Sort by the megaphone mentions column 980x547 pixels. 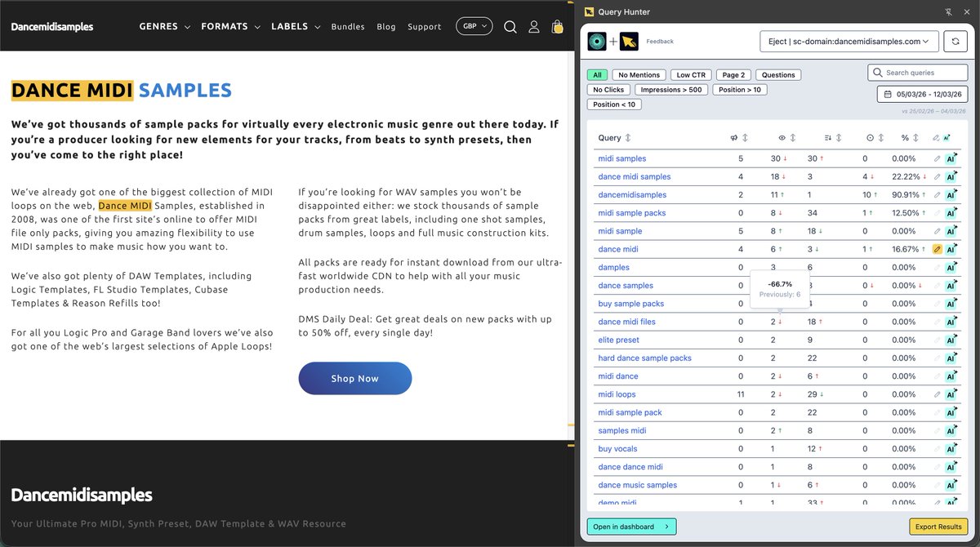point(738,138)
